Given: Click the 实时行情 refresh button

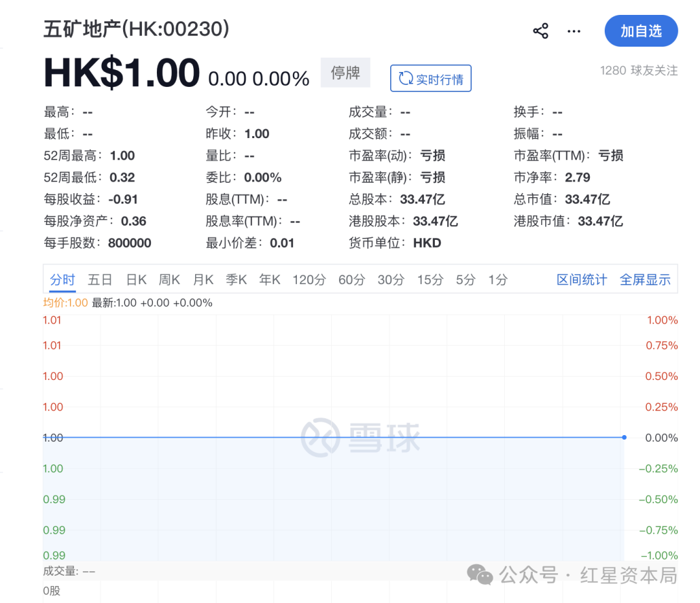Looking at the screenshot, I should point(430,78).
